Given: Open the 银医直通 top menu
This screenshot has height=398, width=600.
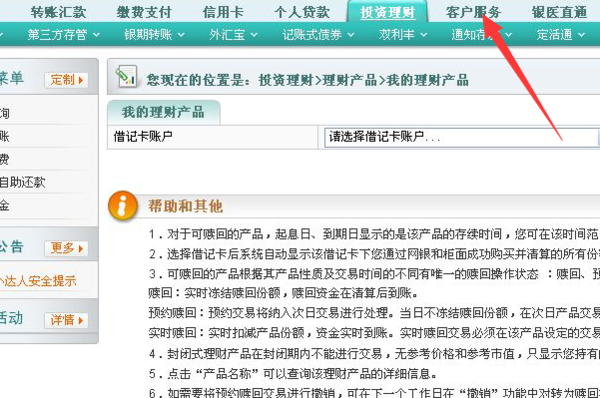Looking at the screenshot, I should [559, 12].
